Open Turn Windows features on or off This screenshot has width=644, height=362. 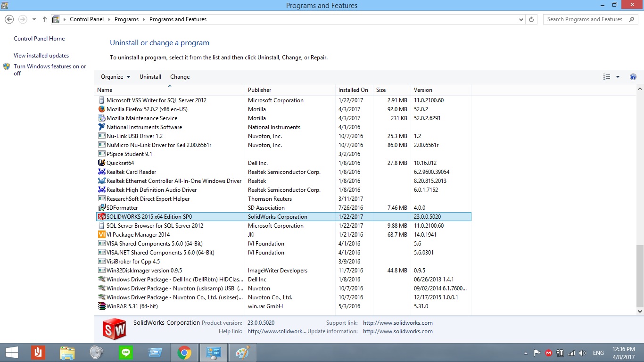pos(50,70)
